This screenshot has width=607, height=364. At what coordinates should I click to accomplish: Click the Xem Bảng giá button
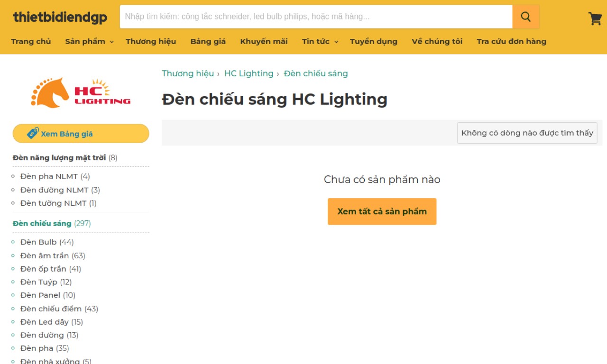pos(81,134)
